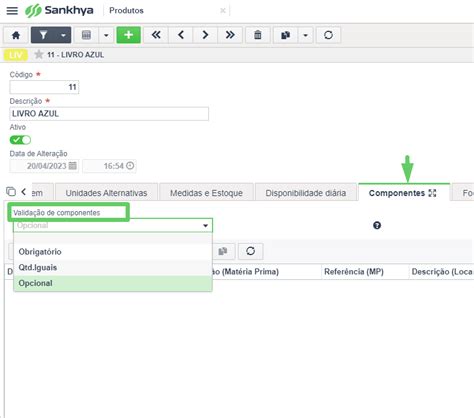This screenshot has width=474, height=418.
Task: Click the Descrição input field
Action: (109, 114)
